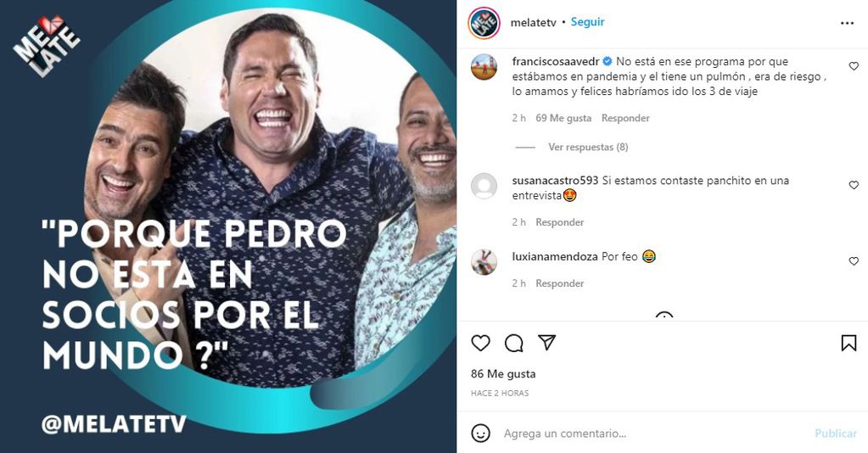Save the post with the bookmark icon
Image resolution: width=868 pixels, height=453 pixels.
coord(848,344)
